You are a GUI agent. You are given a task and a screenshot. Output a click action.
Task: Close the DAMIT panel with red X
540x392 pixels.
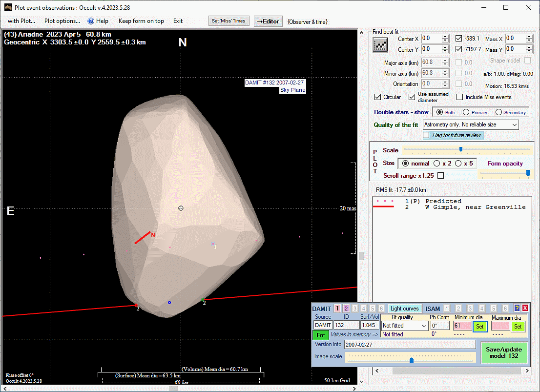[525, 309]
